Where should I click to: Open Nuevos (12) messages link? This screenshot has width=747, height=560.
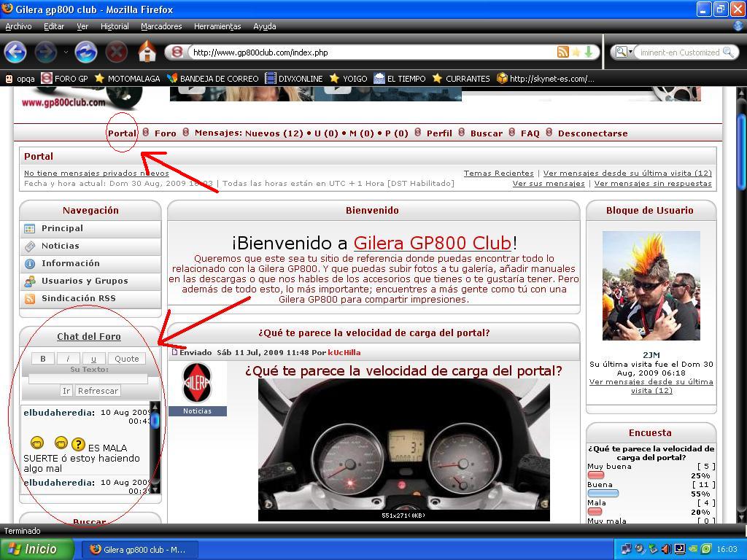(274, 133)
